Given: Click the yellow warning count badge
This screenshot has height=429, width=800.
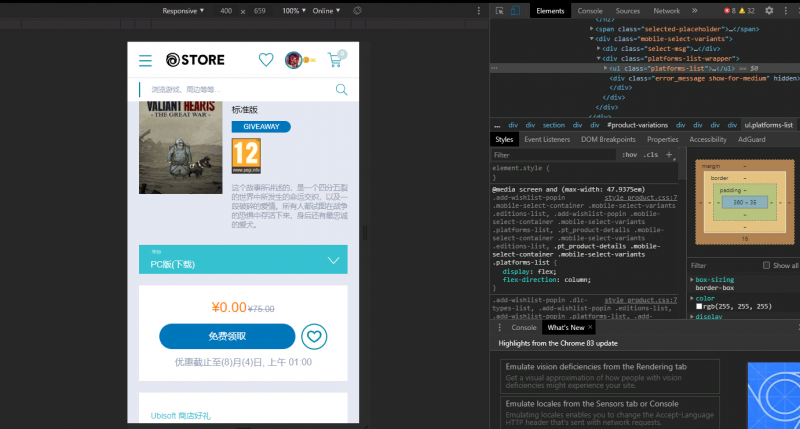Looking at the screenshot, I should pyautogui.click(x=747, y=11).
